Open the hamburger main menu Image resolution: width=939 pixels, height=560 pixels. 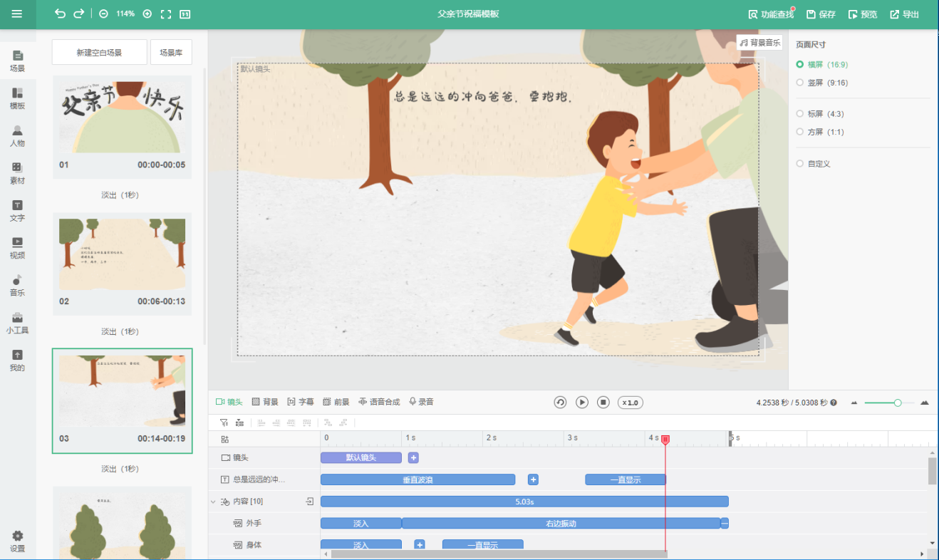click(x=17, y=14)
